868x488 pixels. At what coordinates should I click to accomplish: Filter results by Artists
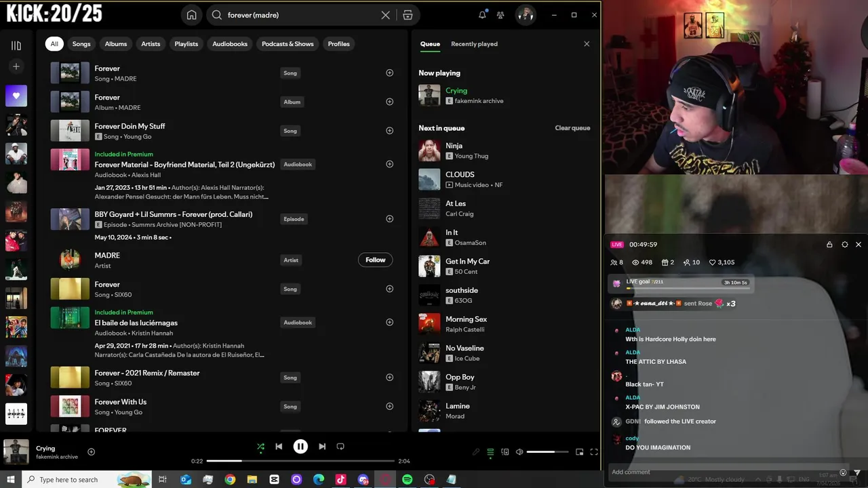[151, 44]
